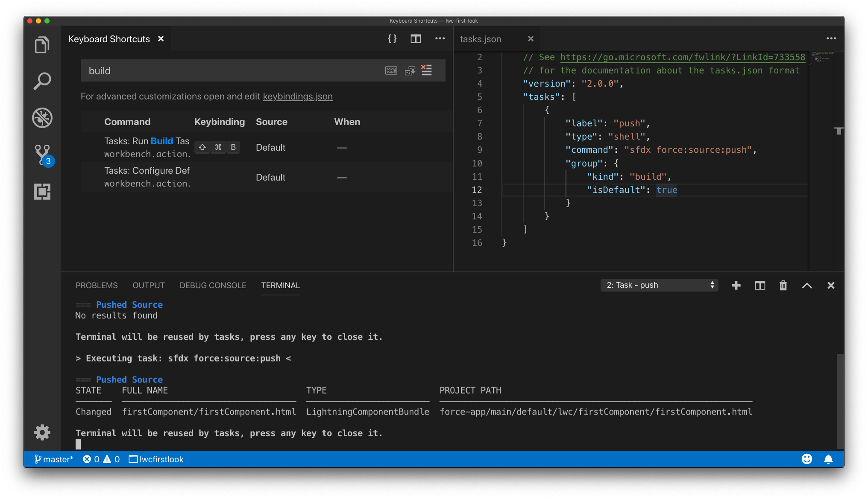868x499 pixels.
Task: Toggle record keys icon in shortcuts
Action: (391, 71)
